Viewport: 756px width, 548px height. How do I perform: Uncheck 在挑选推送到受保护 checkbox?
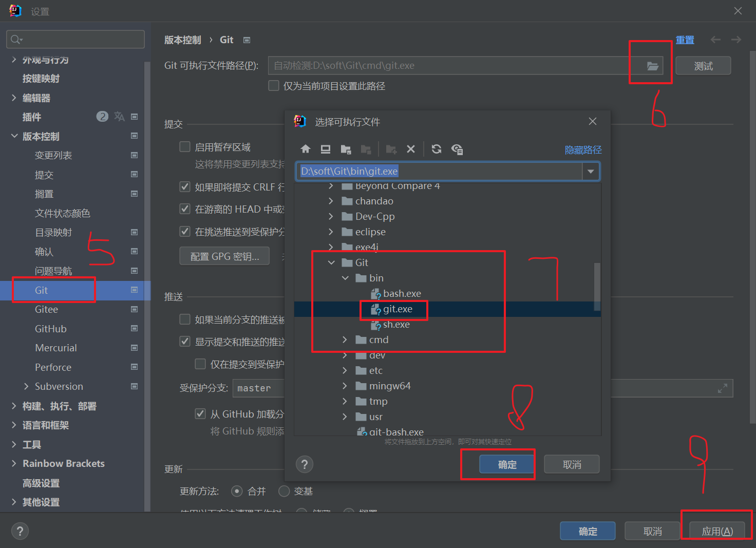click(x=185, y=232)
